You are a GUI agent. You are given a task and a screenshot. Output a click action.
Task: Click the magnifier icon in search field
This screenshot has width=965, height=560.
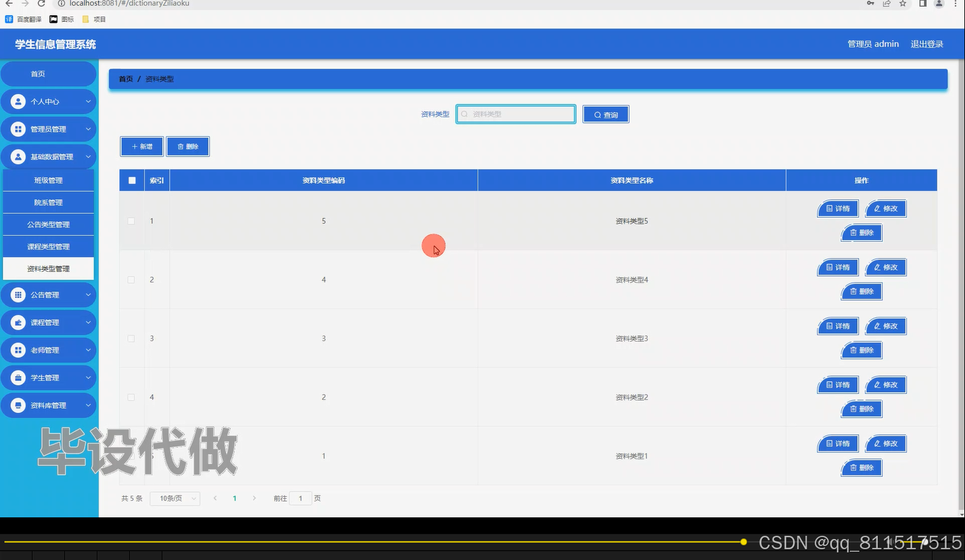coord(465,115)
